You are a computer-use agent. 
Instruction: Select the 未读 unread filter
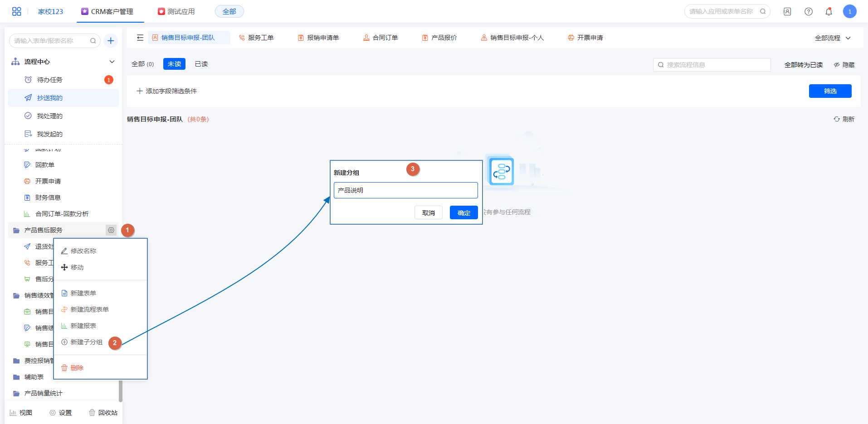click(174, 64)
